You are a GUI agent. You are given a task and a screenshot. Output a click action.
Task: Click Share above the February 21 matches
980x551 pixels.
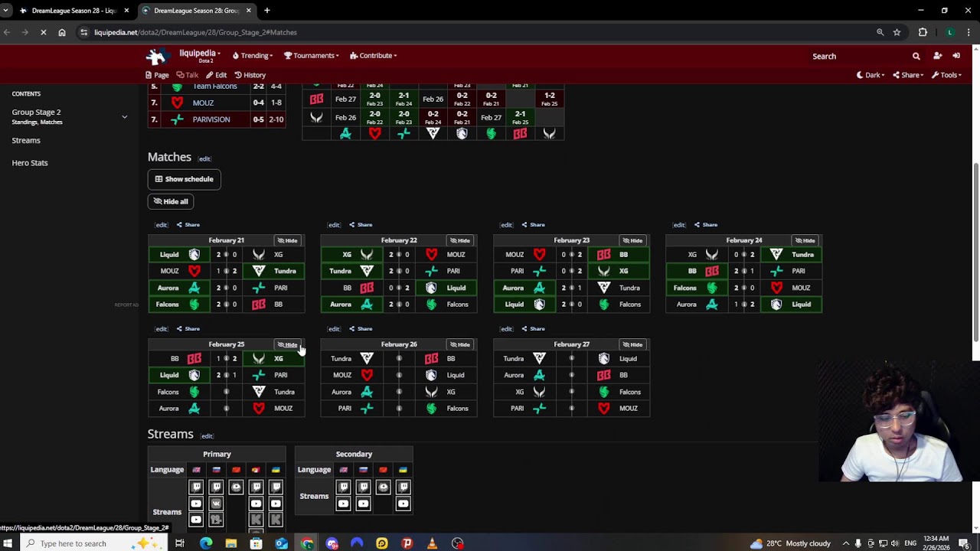pyautogui.click(x=188, y=225)
